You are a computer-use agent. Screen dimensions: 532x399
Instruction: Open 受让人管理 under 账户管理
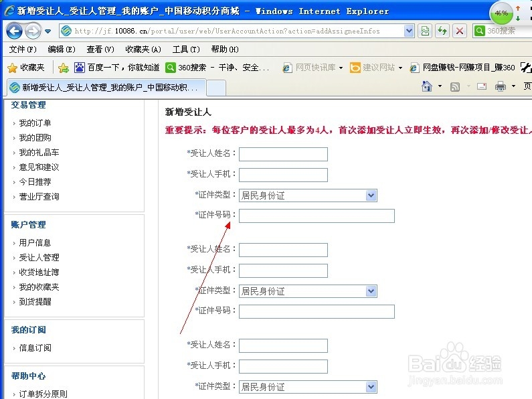[x=39, y=258]
